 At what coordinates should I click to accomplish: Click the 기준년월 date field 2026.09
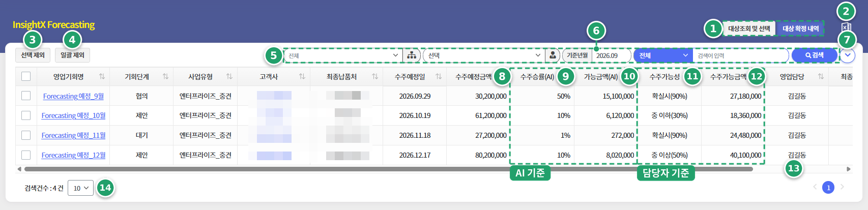point(612,55)
